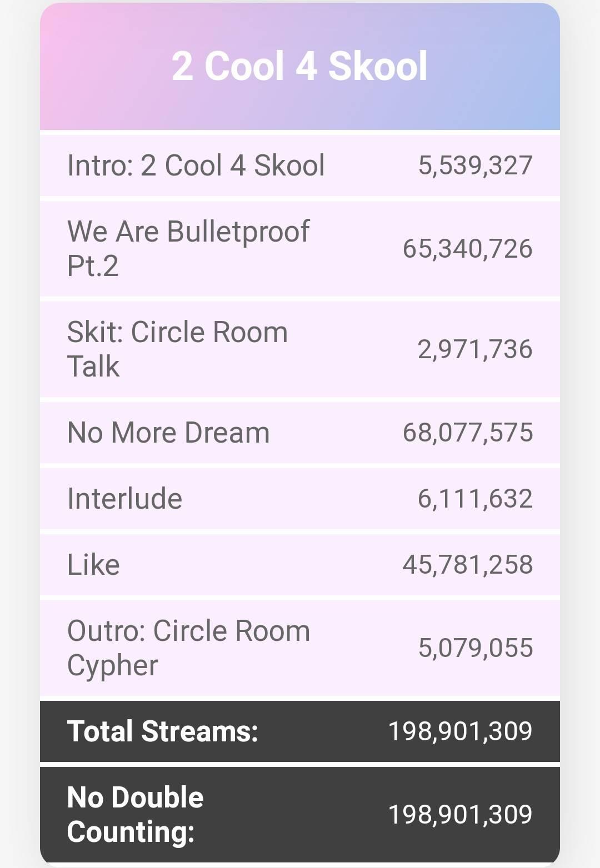Click the 68,077,575 stream count
The image size is (600, 868).
tap(468, 433)
